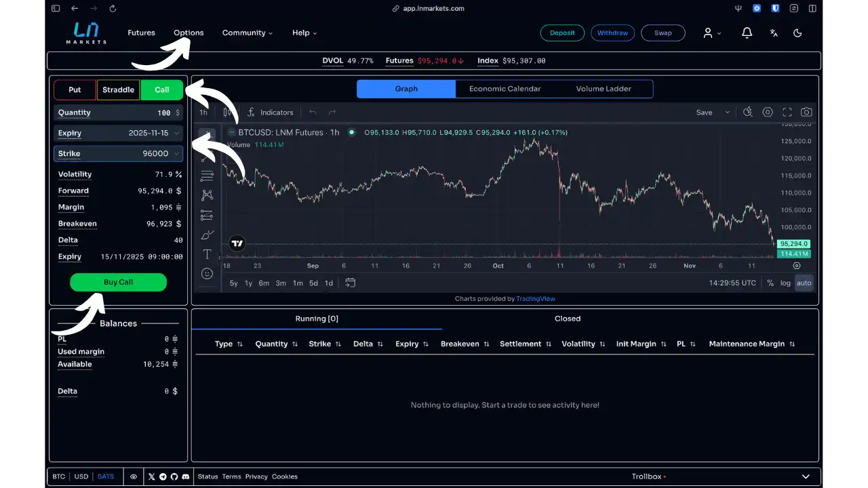Open the emoji sticker tool
The width and height of the screenshot is (868, 488).
[x=208, y=274]
